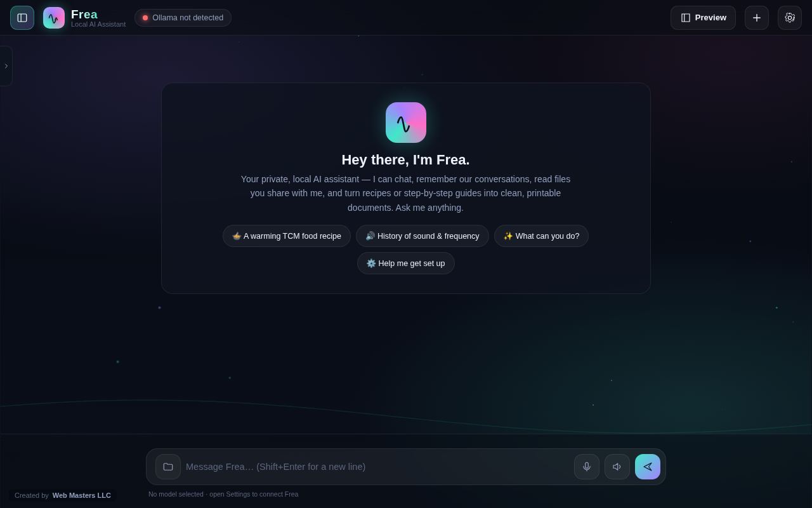
Task: Check the Ollama not detected status
Action: tap(183, 18)
